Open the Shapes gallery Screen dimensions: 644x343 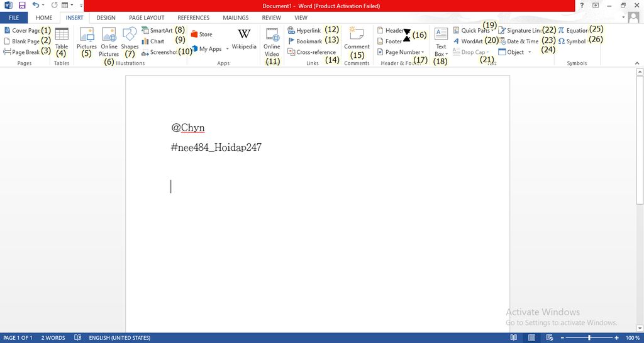(130, 39)
